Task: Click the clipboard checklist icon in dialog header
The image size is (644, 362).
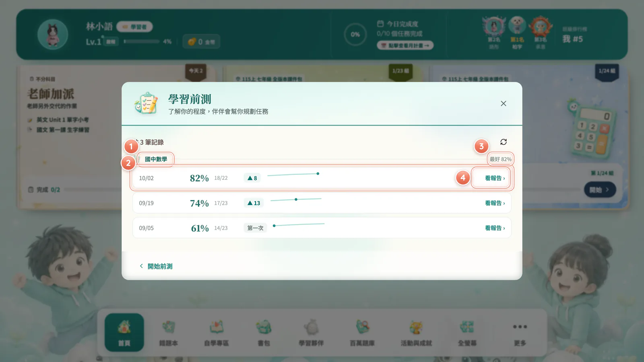Action: click(146, 103)
